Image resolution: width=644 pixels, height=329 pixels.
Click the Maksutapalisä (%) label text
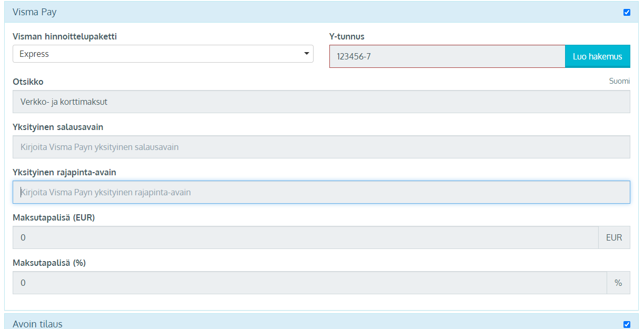pyautogui.click(x=49, y=263)
